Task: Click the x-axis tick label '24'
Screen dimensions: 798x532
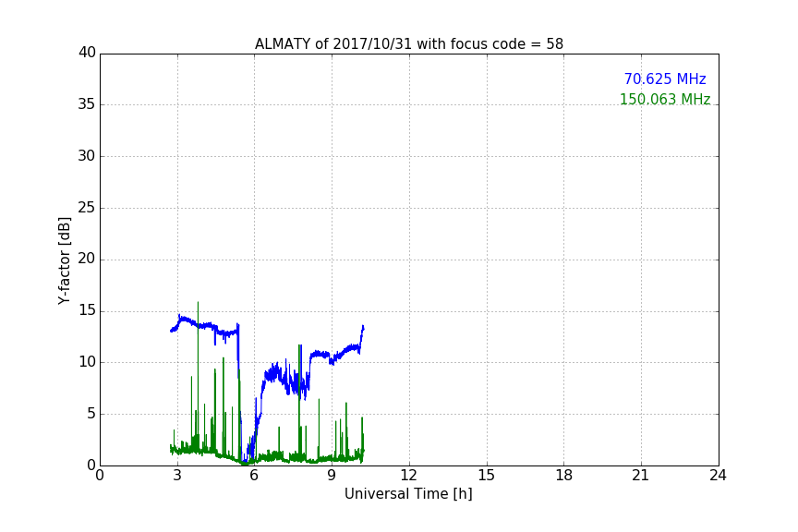Action: [x=718, y=476]
